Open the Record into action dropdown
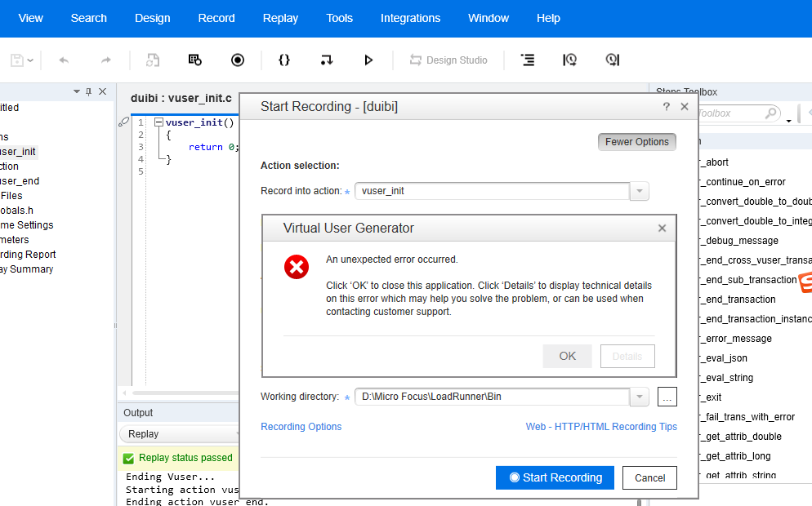812x506 pixels. 640,191
